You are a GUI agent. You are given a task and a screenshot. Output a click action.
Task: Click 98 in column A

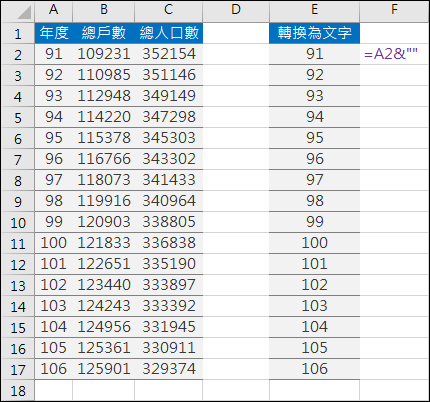(x=53, y=201)
